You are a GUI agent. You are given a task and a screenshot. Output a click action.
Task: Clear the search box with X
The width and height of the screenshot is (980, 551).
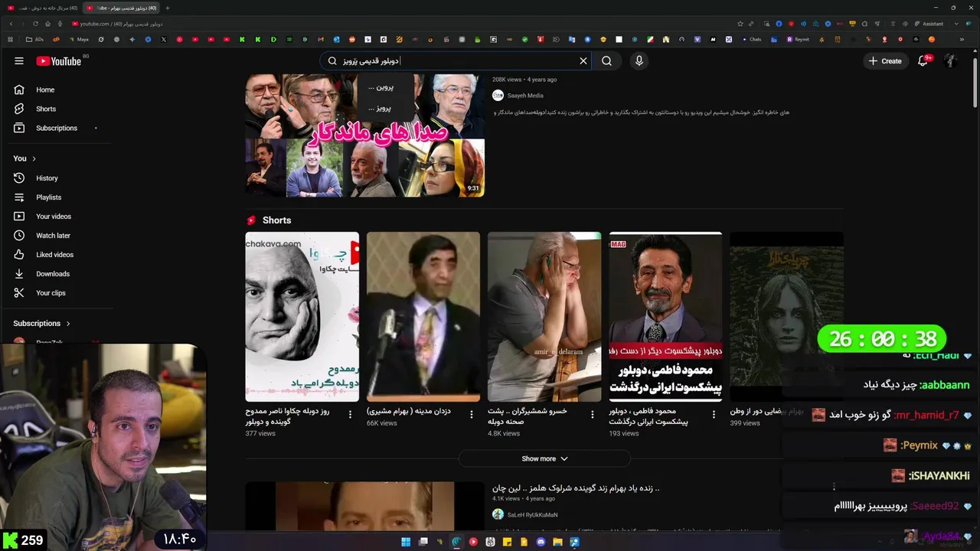coord(583,61)
